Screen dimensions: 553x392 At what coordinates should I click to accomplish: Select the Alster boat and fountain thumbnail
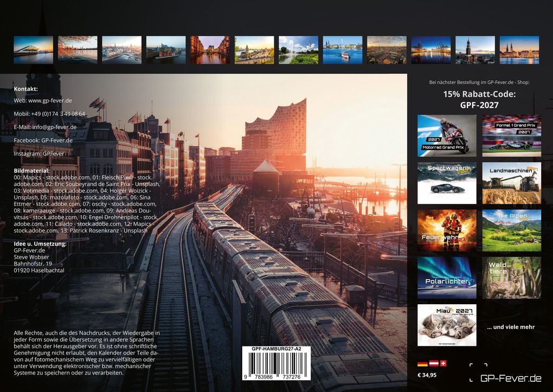click(x=343, y=50)
